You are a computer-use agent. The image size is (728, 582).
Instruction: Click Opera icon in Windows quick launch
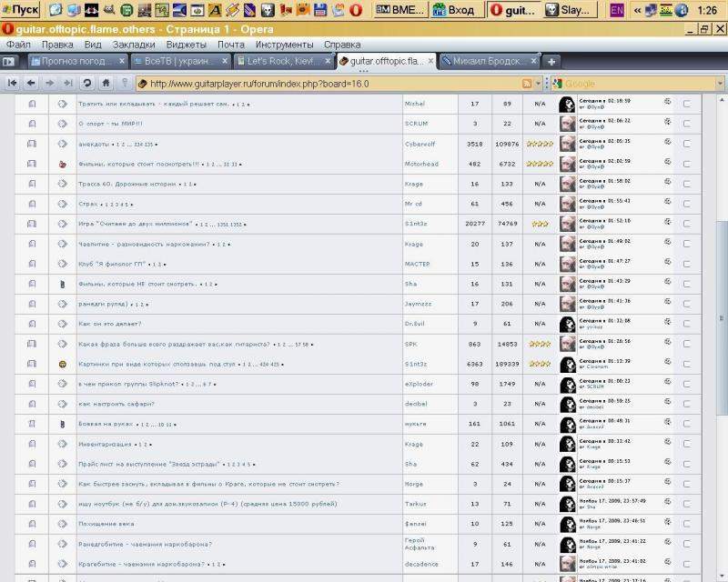click(x=356, y=9)
